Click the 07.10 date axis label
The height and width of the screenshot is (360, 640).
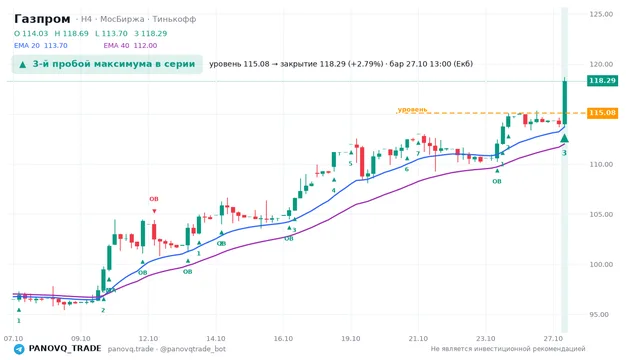point(13,339)
